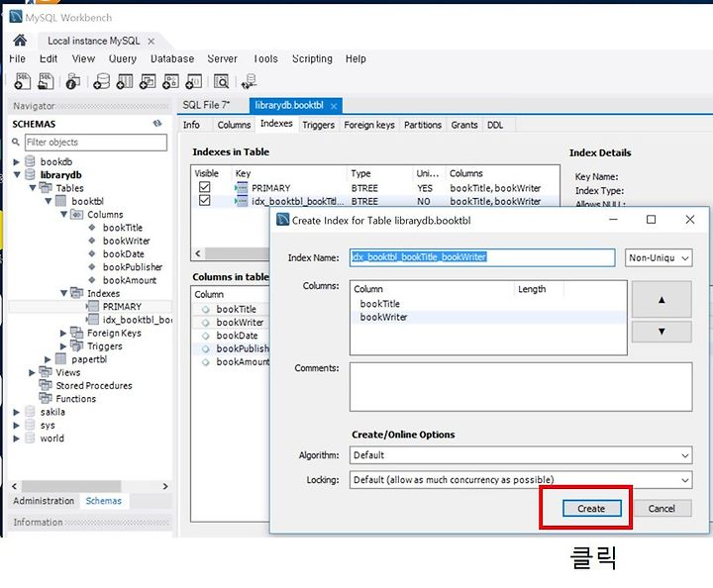Select the MySQL Workbench app icon
Screen dimensions: 713x588
[16, 17]
